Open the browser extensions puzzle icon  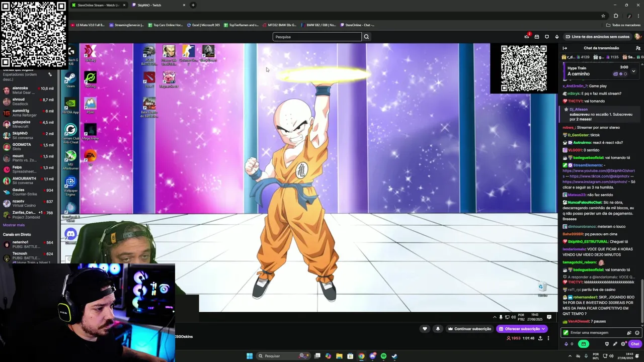pyautogui.click(x=616, y=16)
